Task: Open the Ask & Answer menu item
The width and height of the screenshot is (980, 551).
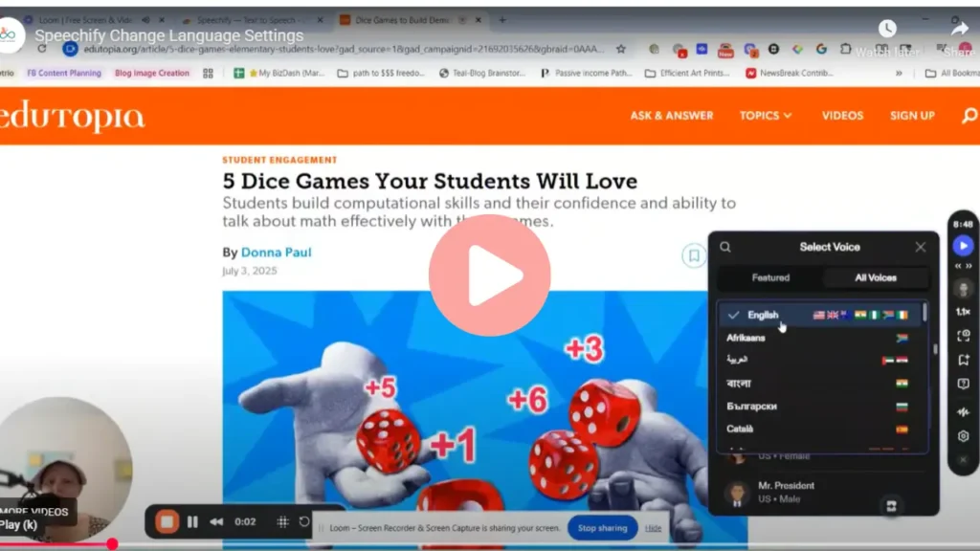Action: [x=671, y=116]
